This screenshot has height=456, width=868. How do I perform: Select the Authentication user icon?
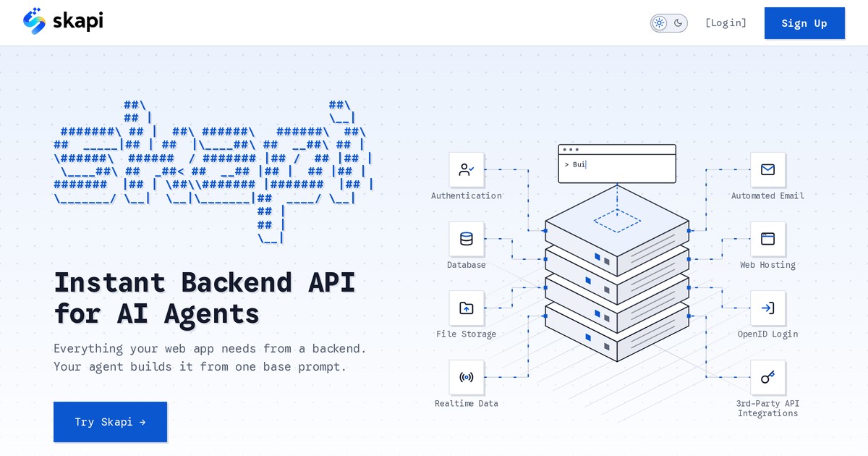[467, 170]
